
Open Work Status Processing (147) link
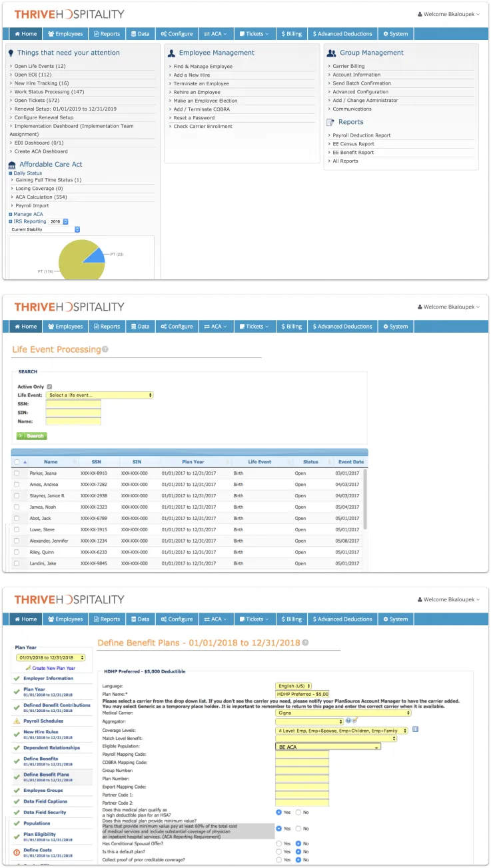click(49, 92)
